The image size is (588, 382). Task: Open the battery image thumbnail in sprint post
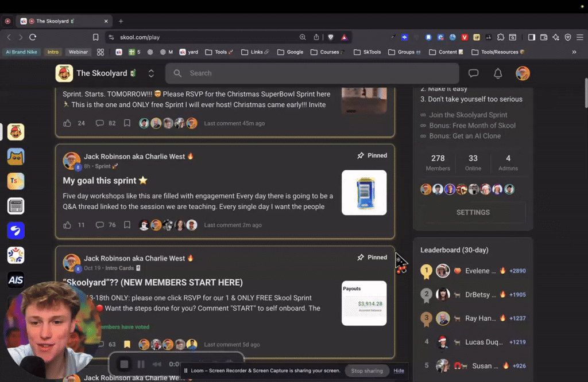pos(364,193)
